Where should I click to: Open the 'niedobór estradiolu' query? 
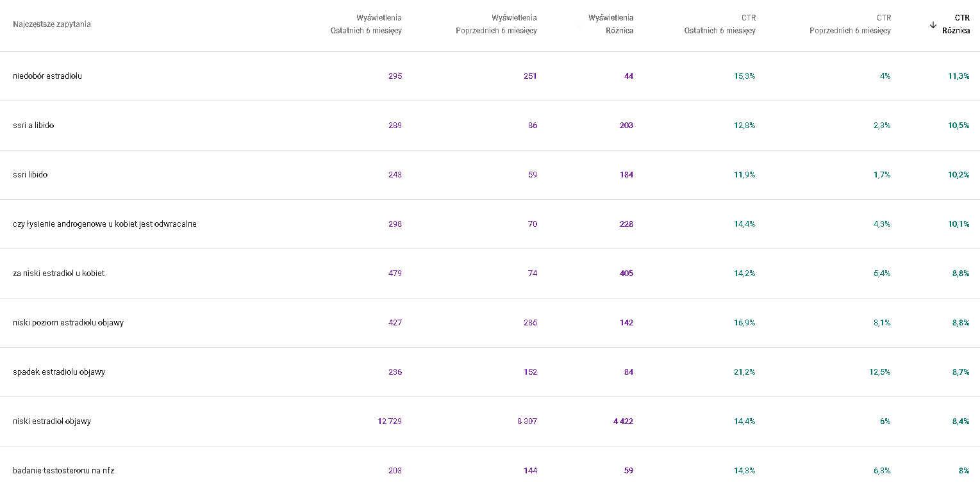click(x=47, y=76)
